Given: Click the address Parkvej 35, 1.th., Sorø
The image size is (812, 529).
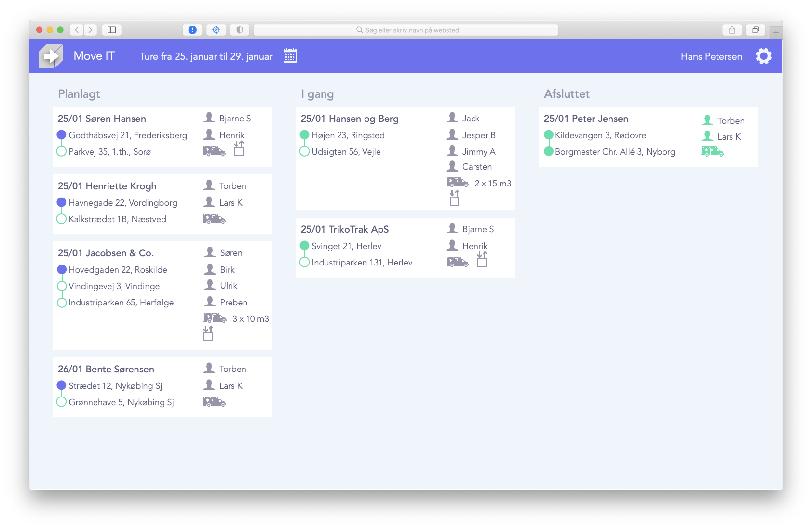Looking at the screenshot, I should point(110,152).
